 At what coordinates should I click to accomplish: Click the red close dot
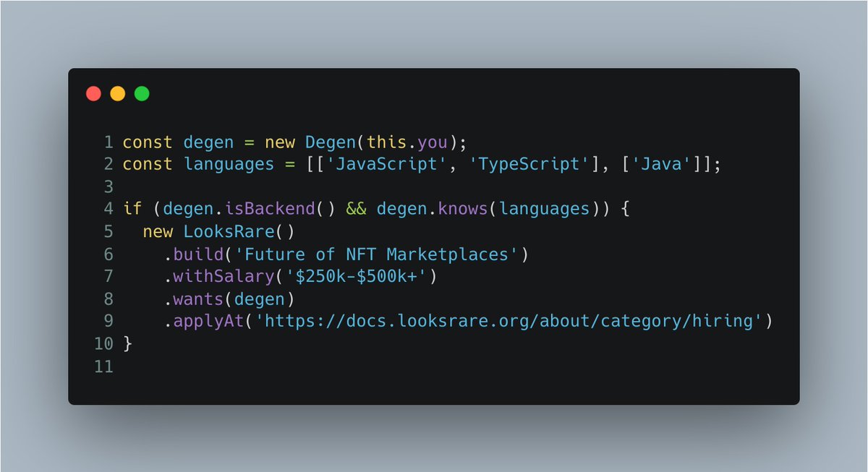point(93,93)
